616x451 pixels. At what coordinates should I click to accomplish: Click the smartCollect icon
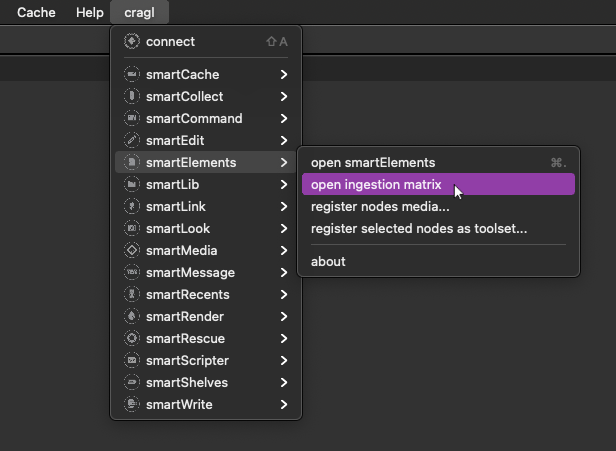pos(131,97)
